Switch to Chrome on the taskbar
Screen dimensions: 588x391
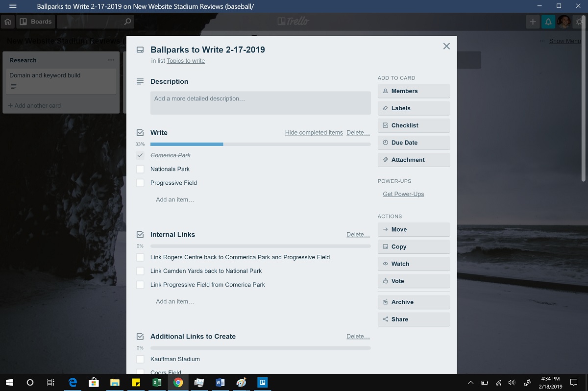click(178, 382)
